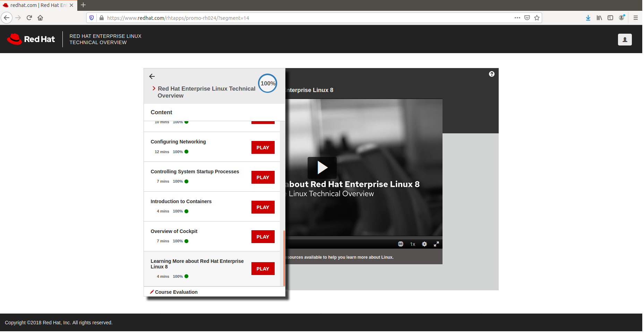Open the video help question mark
Viewport: 644px width, 333px height.
tap(492, 74)
